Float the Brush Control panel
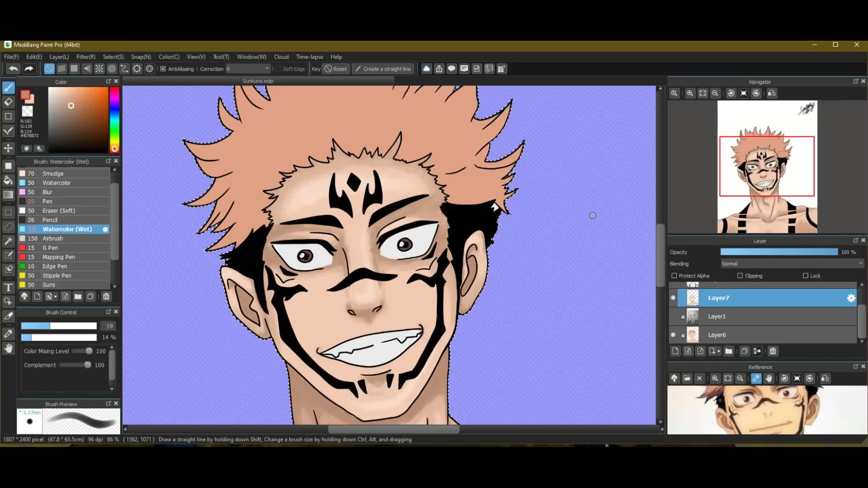 tap(108, 312)
